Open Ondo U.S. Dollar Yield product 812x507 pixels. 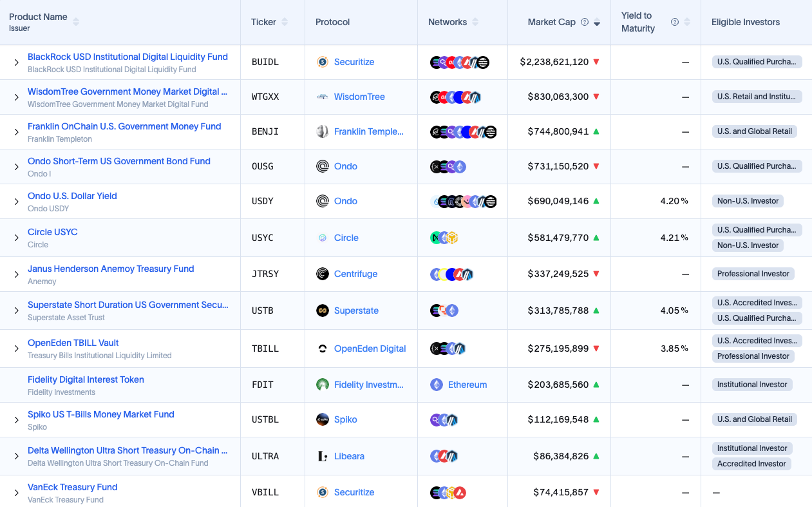tap(72, 196)
